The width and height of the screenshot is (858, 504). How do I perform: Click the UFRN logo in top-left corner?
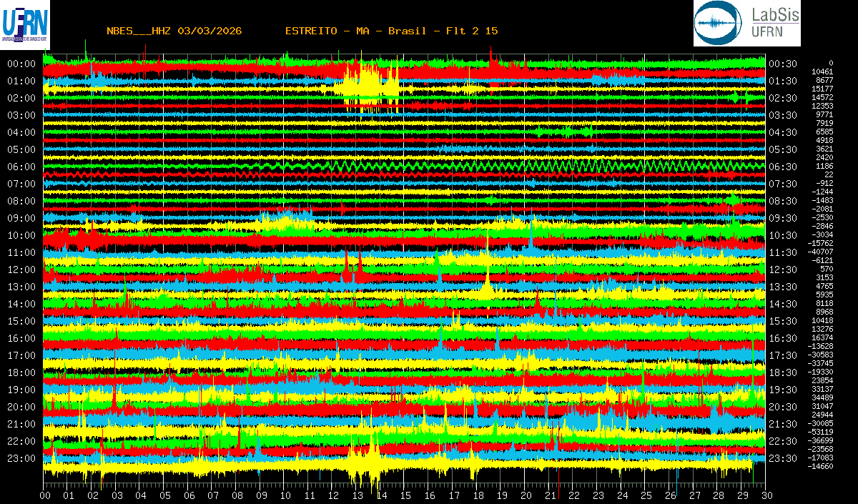coord(25,23)
